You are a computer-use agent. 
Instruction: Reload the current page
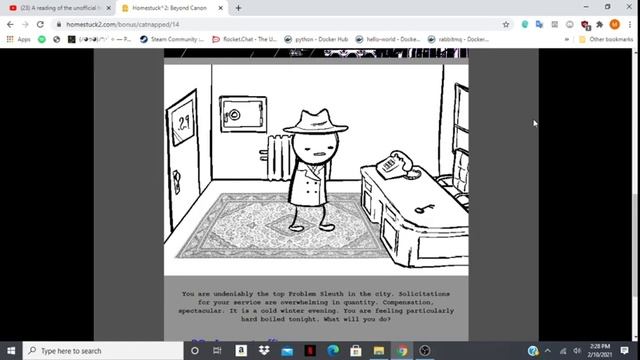coord(40,24)
